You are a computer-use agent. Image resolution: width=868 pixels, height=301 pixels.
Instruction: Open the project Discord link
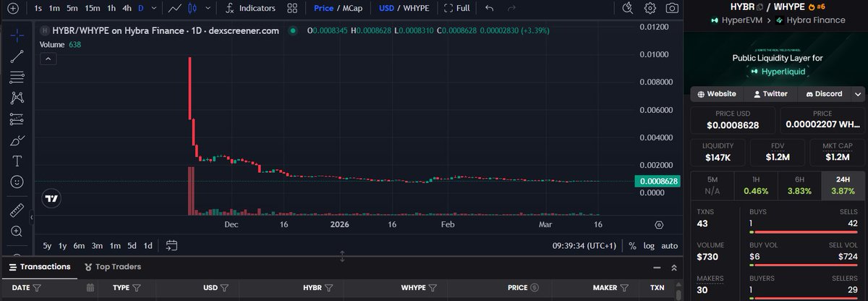[823, 94]
